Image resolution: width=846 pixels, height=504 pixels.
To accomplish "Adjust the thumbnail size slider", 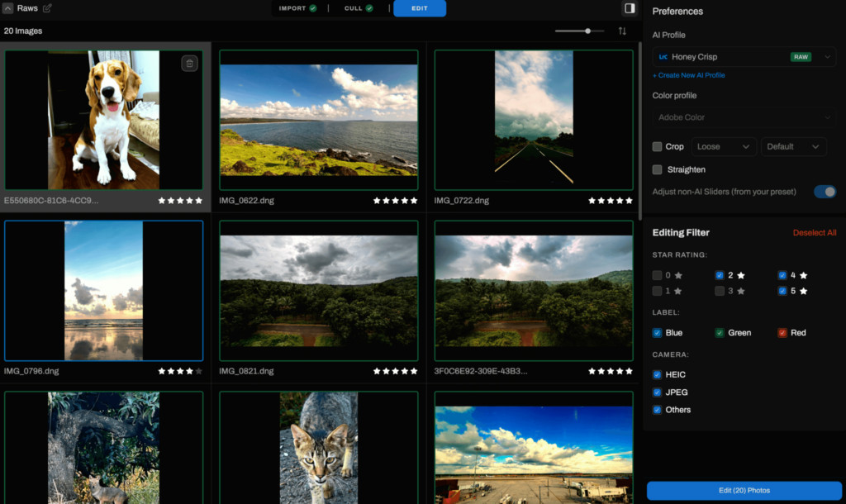I will tap(579, 31).
